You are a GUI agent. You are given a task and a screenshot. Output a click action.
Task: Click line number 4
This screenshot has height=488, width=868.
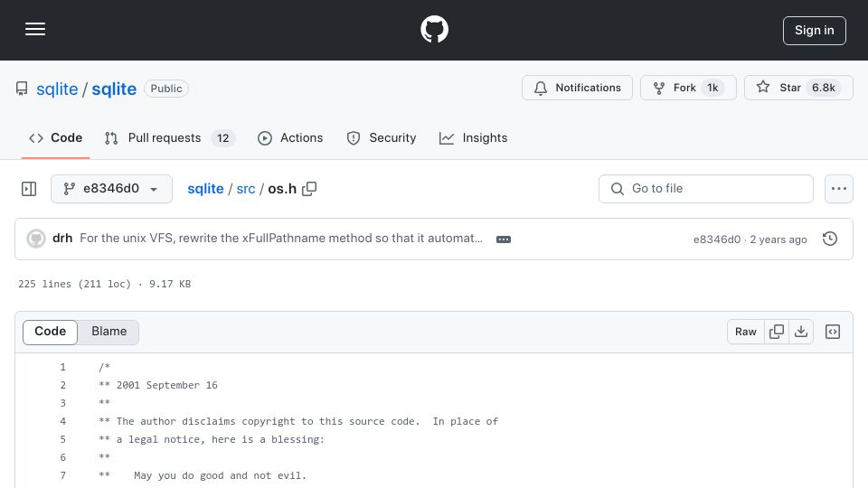(62, 421)
